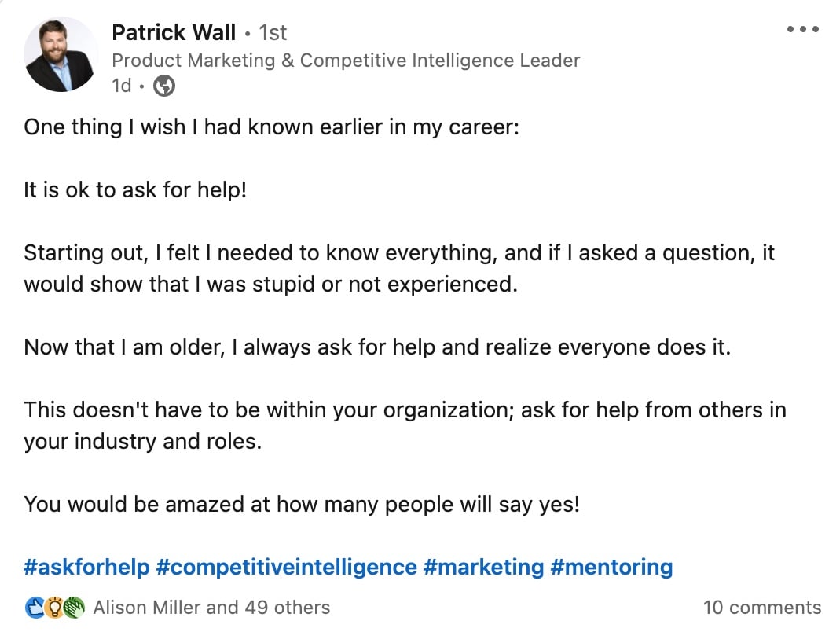840x632 pixels.
Task: Click the globe public visibility icon
Action: click(x=164, y=86)
